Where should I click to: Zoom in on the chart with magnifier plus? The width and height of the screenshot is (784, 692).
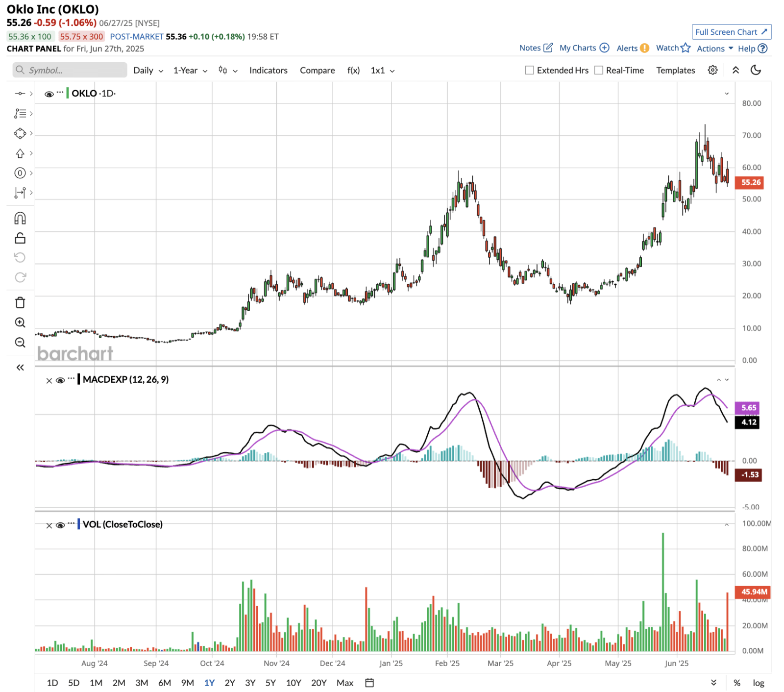pos(20,322)
